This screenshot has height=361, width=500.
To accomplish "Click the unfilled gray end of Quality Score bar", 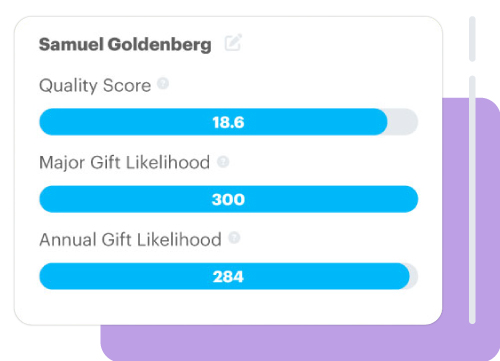I will coord(403,122).
